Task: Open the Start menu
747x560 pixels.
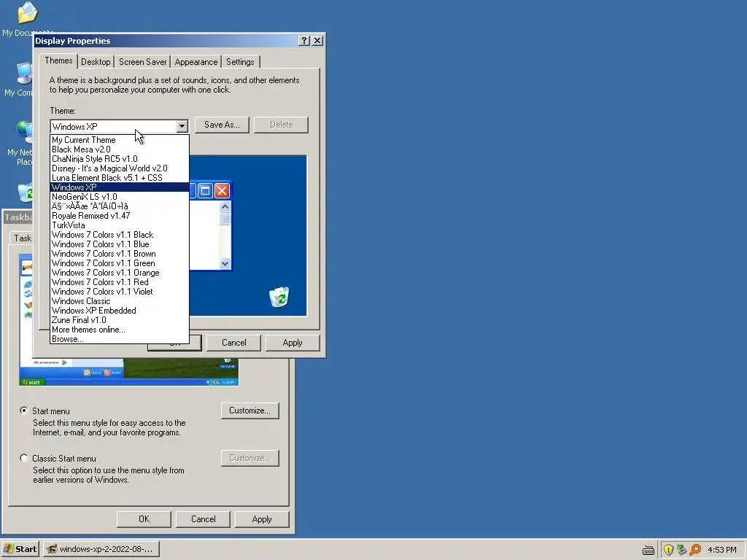Action: (x=20, y=549)
